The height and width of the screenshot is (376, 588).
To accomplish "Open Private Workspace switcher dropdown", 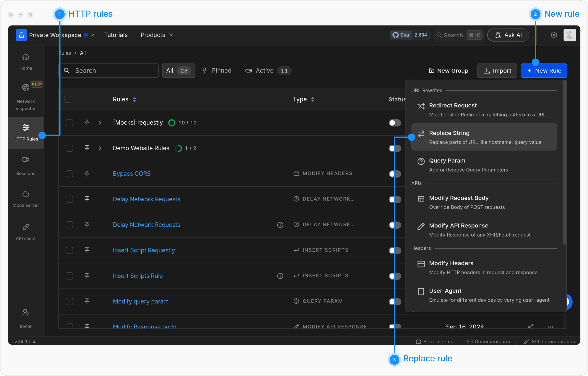I will pyautogui.click(x=92, y=35).
